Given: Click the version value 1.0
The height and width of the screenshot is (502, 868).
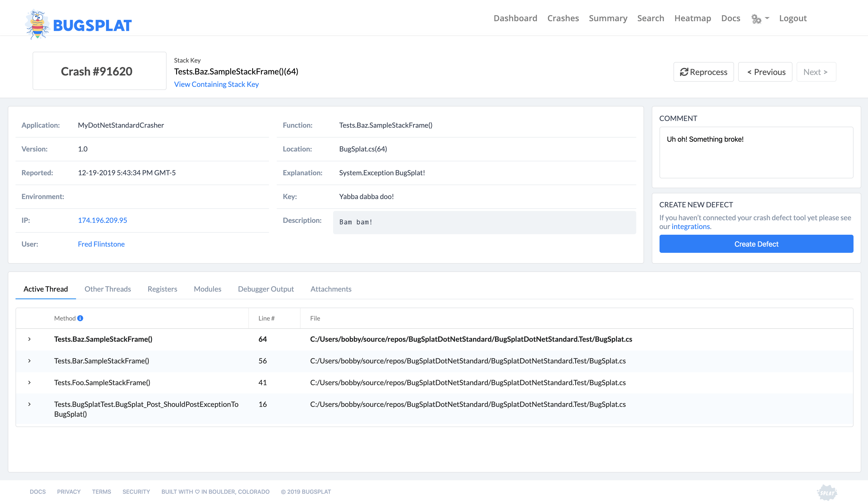Looking at the screenshot, I should click(83, 149).
